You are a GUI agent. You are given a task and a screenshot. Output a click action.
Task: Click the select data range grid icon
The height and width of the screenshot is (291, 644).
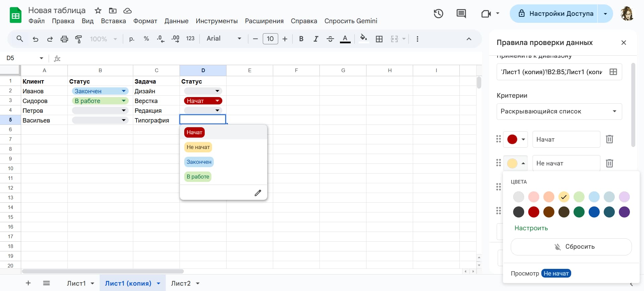[x=613, y=72]
